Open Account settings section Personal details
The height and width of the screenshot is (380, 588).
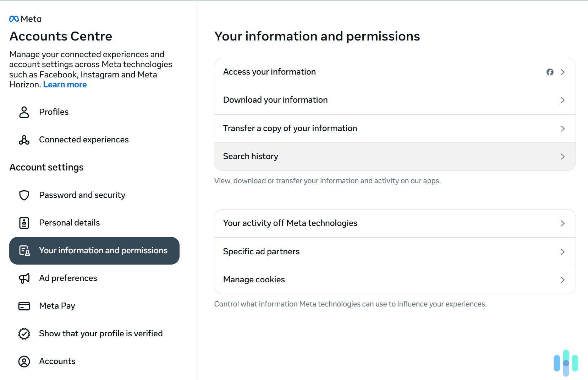pos(69,223)
